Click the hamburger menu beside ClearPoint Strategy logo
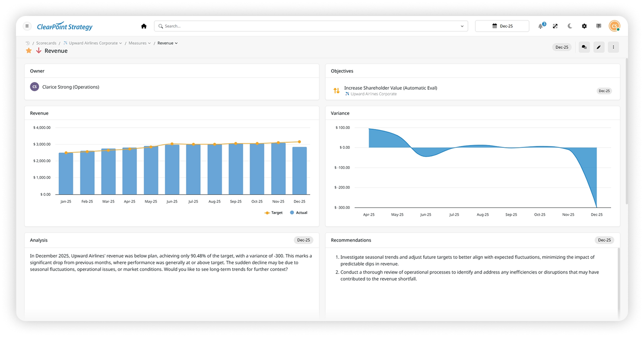This screenshot has height=337, width=644. 27,26
